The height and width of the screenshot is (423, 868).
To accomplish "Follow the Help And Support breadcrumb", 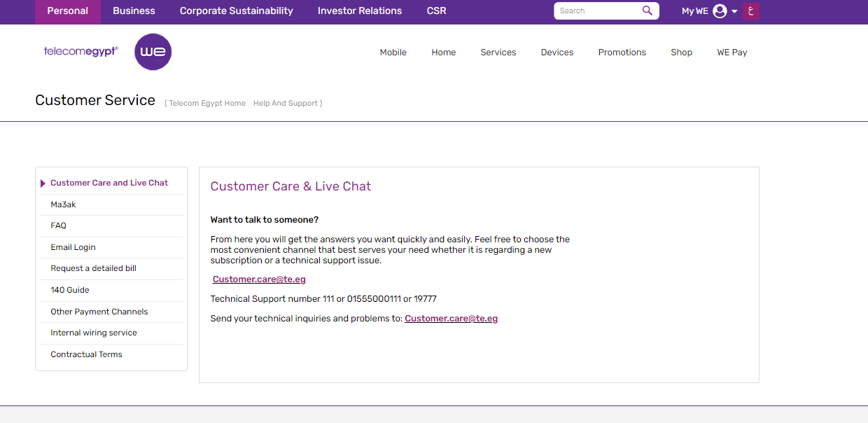I will click(286, 103).
